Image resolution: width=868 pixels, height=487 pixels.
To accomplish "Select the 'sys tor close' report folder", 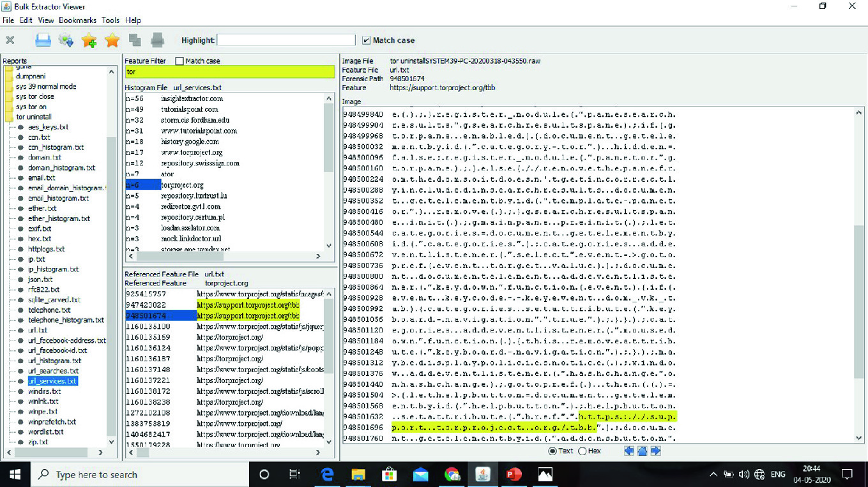I will [34, 96].
